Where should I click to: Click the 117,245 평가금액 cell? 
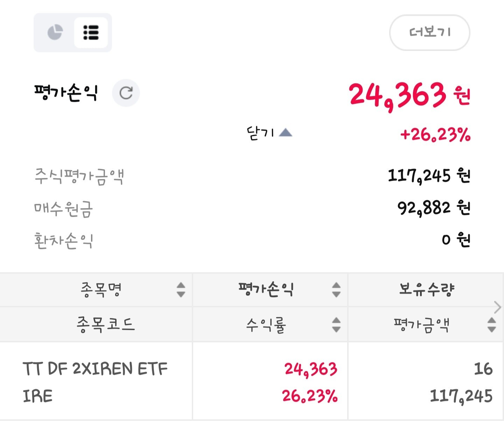(x=461, y=396)
